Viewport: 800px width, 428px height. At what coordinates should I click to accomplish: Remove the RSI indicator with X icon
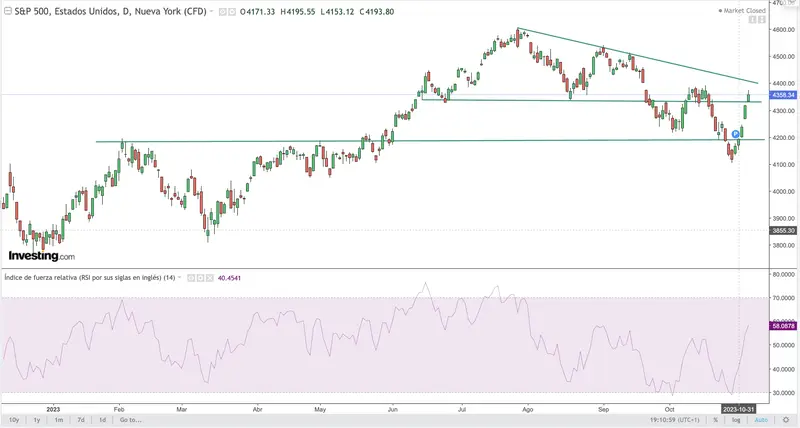(210, 278)
